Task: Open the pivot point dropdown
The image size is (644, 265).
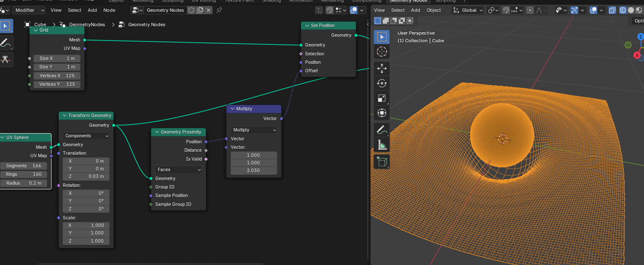Action: (493, 10)
